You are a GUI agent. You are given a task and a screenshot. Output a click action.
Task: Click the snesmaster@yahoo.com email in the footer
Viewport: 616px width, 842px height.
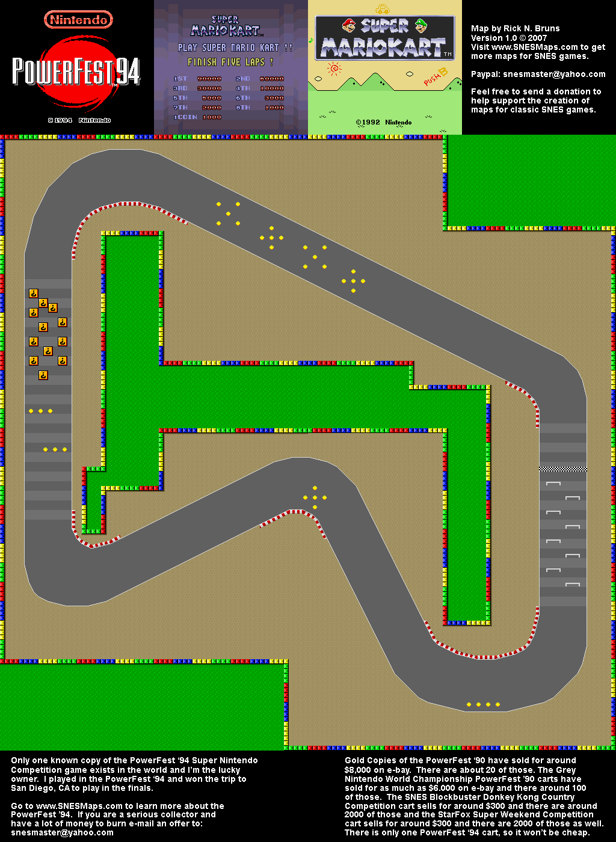[x=62, y=832]
